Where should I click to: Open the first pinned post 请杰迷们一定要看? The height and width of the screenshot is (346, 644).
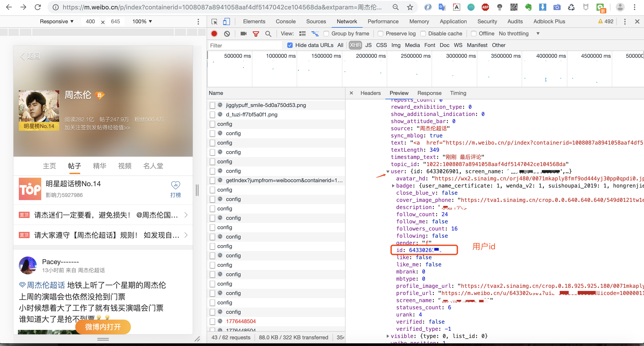coord(103,215)
